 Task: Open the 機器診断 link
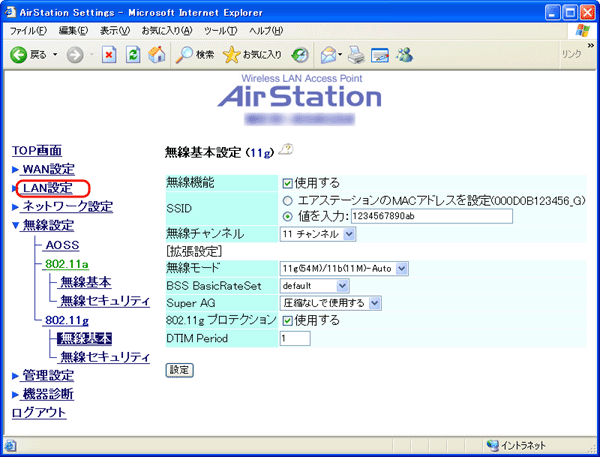48,394
